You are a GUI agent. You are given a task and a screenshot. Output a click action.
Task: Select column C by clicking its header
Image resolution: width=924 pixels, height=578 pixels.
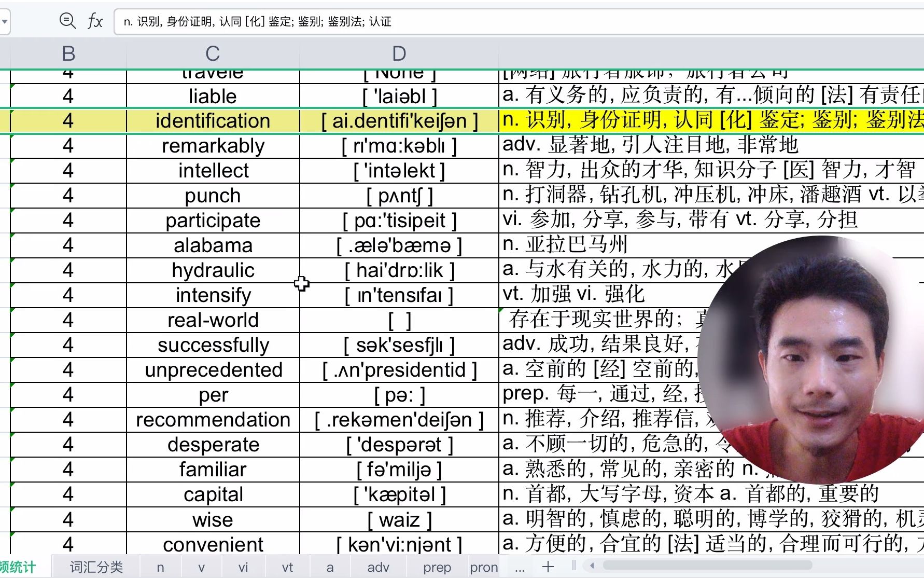tap(212, 53)
